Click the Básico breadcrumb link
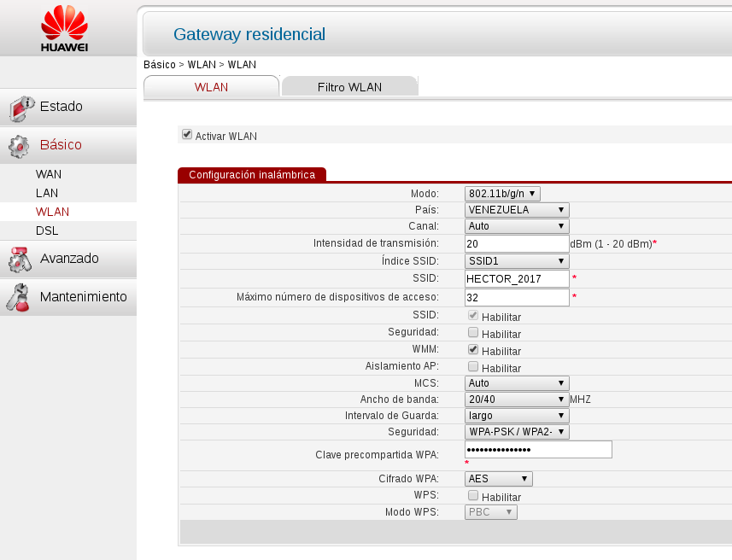The width and height of the screenshot is (732, 560). (158, 64)
